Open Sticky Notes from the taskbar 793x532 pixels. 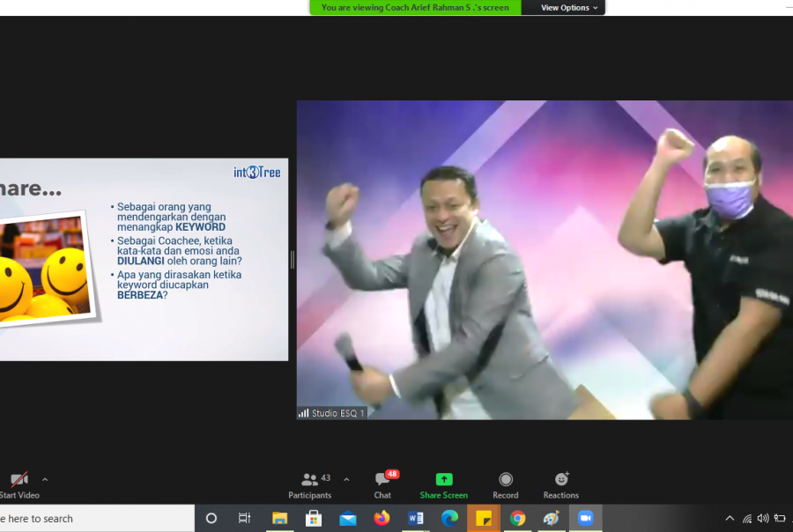click(484, 518)
